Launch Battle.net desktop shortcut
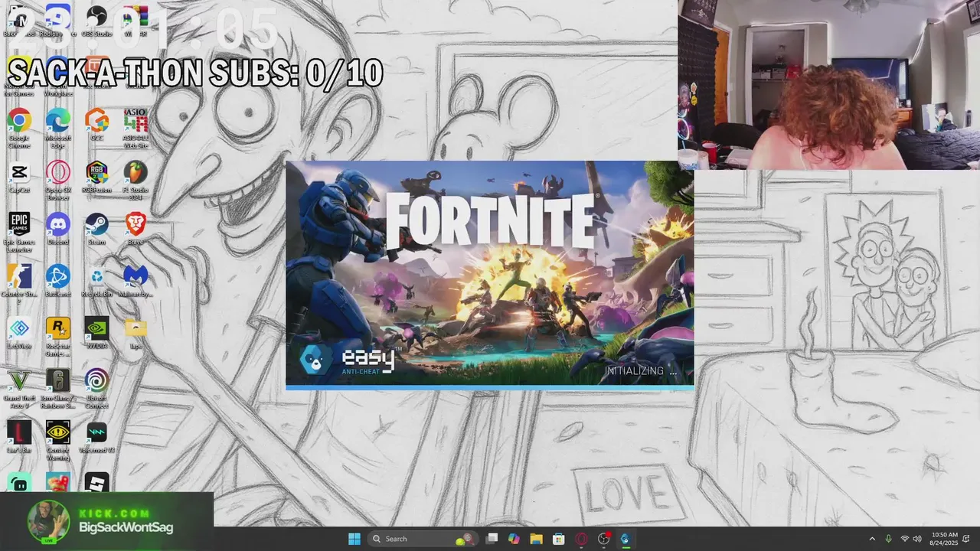980x551 pixels. (58, 281)
